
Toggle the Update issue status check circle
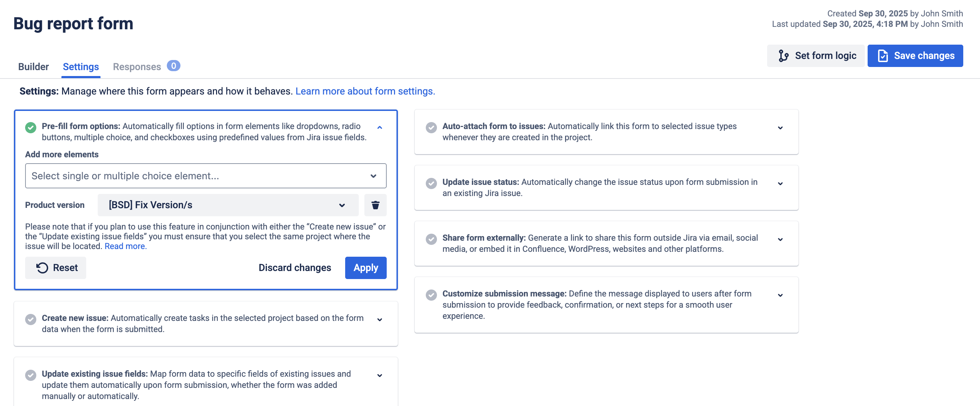tap(431, 183)
